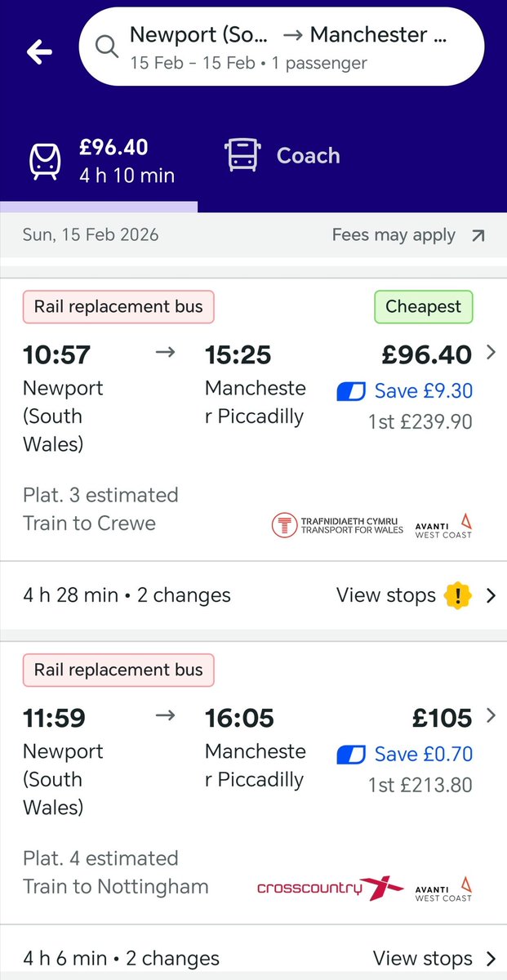507x980 pixels.
Task: Tap the Transport for Wales logo
Action: [337, 525]
